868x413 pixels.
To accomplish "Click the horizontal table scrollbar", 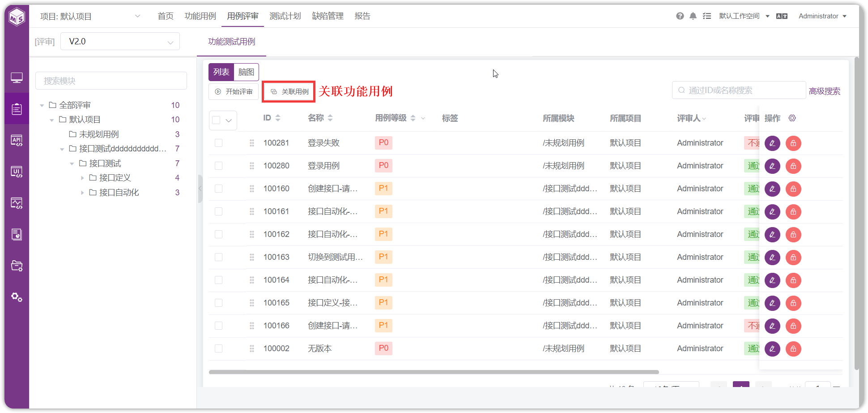I will point(434,372).
